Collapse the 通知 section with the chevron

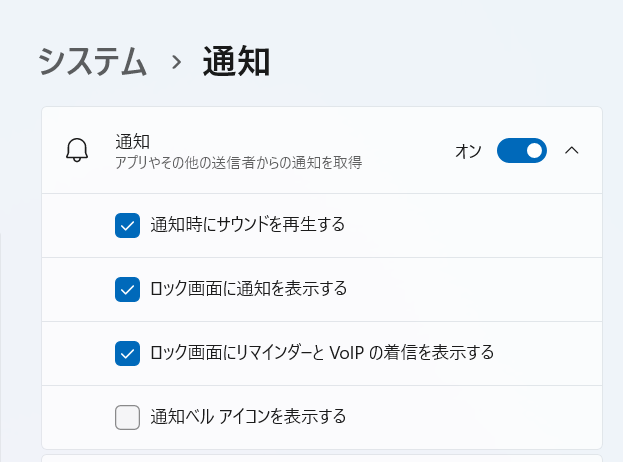click(x=572, y=151)
